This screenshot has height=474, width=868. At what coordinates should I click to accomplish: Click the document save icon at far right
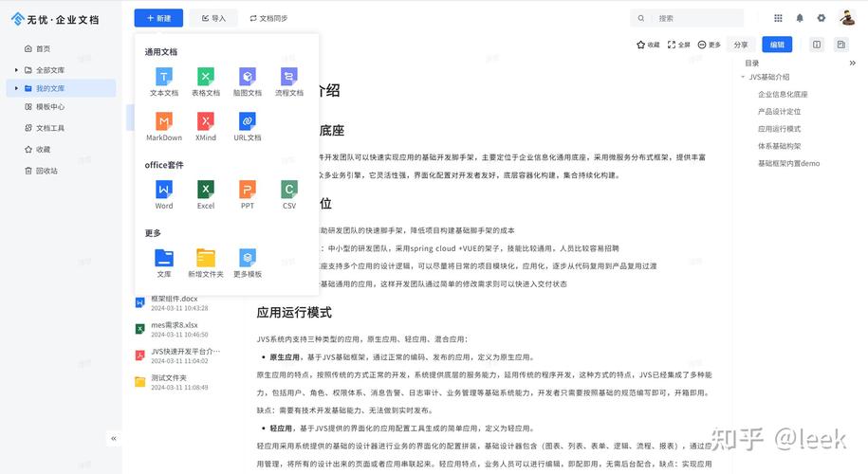point(840,45)
